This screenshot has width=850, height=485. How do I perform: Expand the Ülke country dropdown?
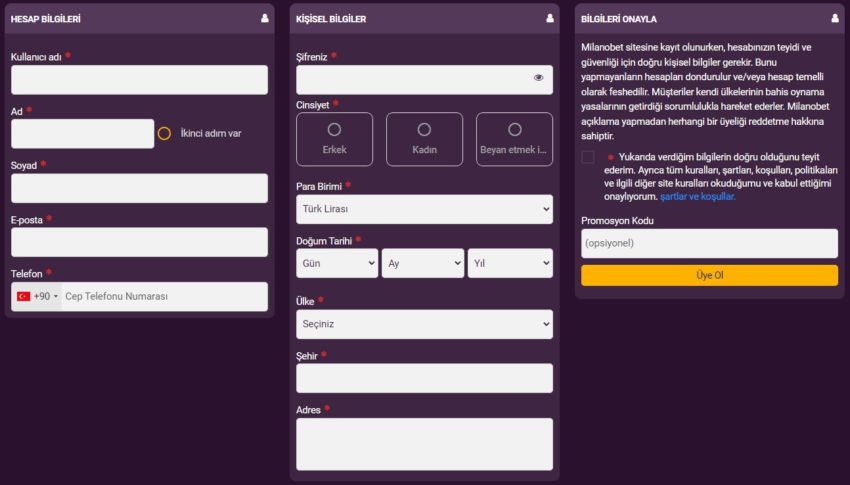424,324
